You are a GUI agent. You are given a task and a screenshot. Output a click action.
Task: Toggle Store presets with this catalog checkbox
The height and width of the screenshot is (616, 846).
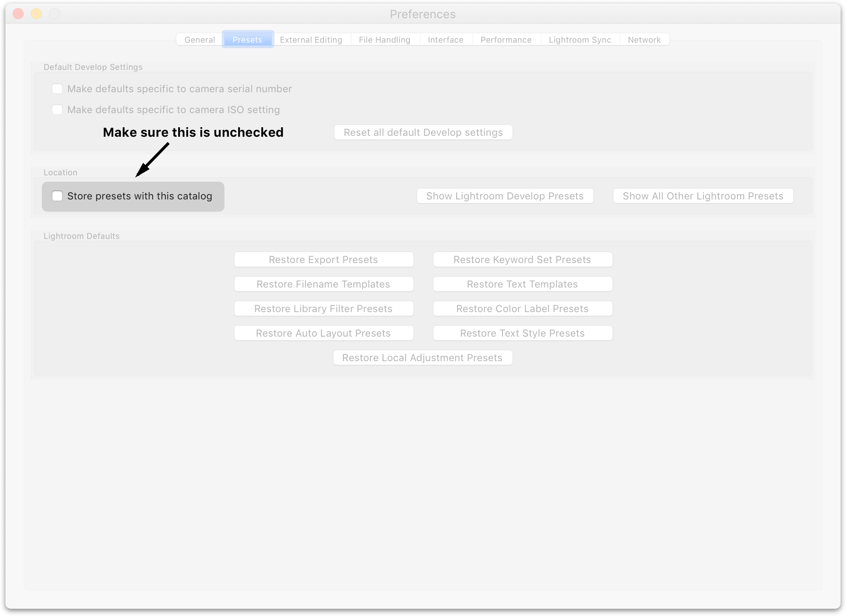pyautogui.click(x=57, y=196)
